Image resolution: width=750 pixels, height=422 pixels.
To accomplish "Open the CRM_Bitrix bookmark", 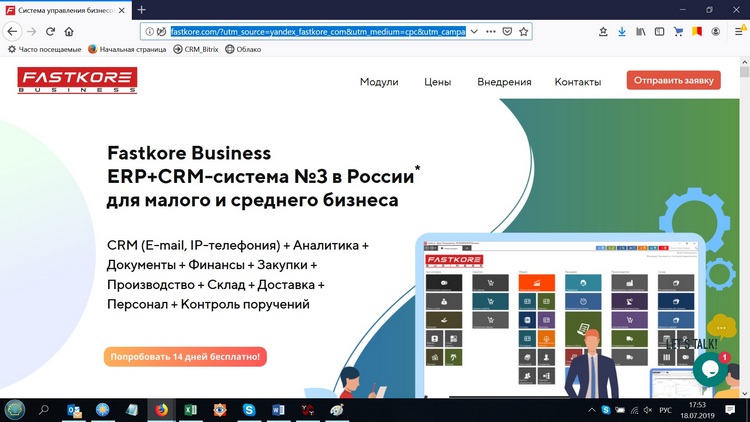I will pos(196,49).
